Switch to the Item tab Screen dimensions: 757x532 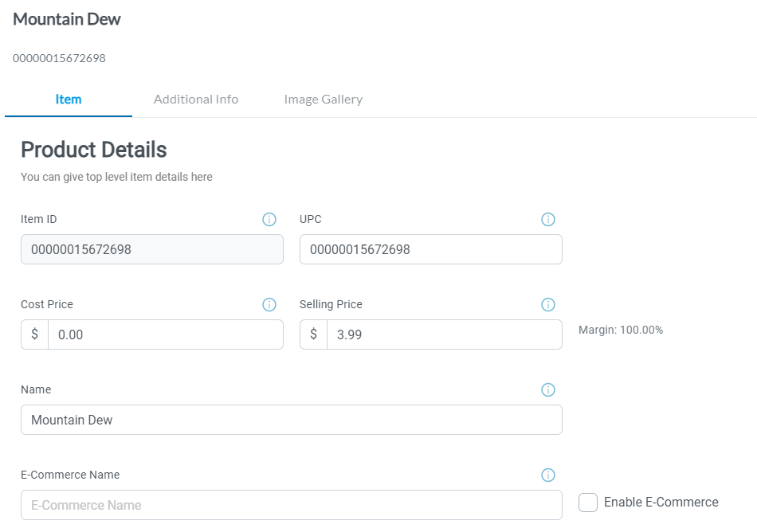coord(69,100)
